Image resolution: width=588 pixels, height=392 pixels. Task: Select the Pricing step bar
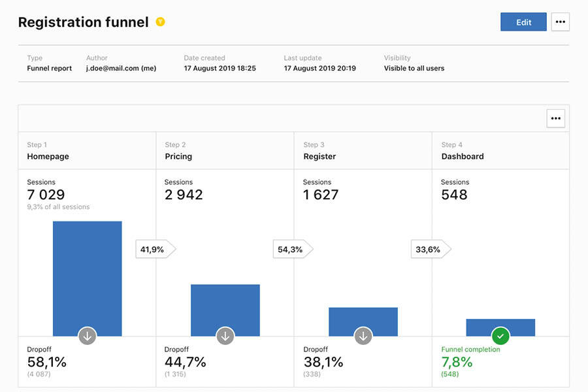[225, 310]
